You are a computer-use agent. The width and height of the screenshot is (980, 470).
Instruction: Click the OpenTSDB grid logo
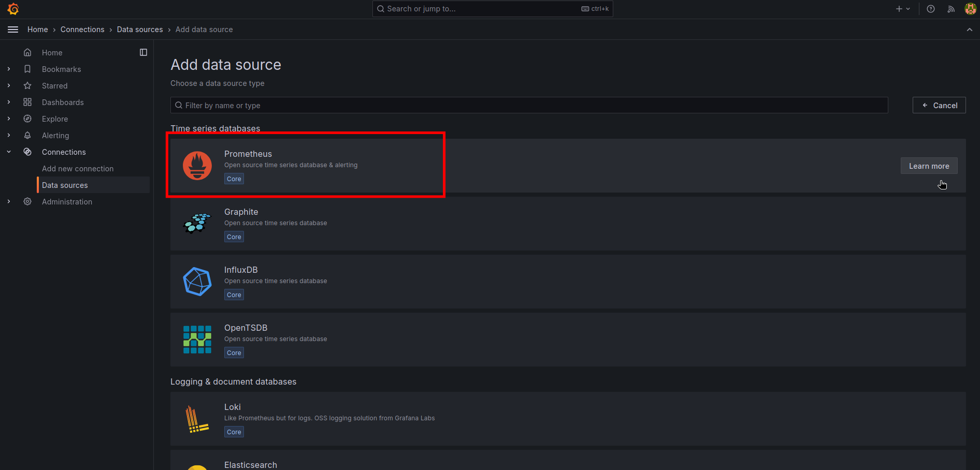(197, 340)
